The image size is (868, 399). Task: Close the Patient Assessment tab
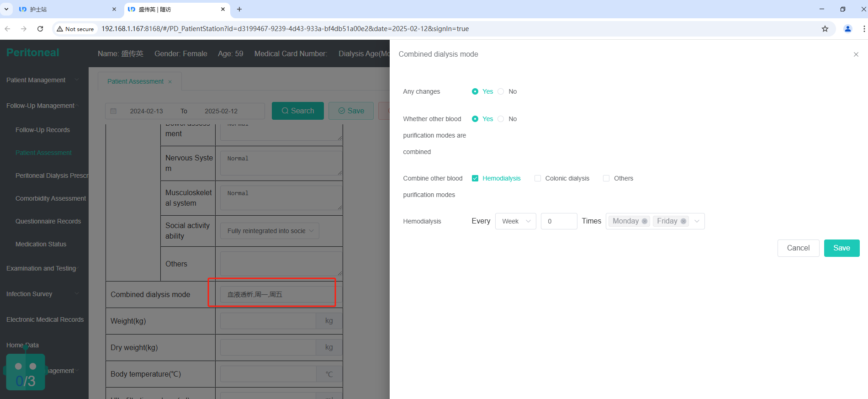pyautogui.click(x=170, y=82)
